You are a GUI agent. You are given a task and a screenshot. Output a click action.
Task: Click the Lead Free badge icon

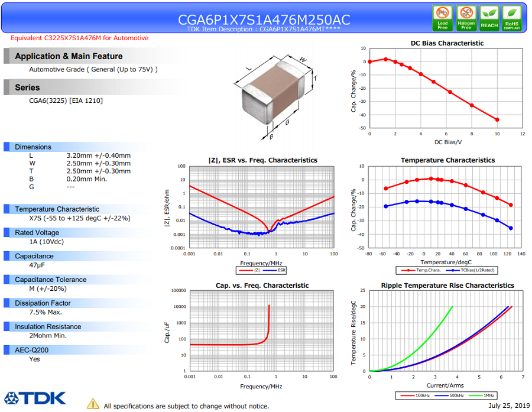[x=442, y=18]
